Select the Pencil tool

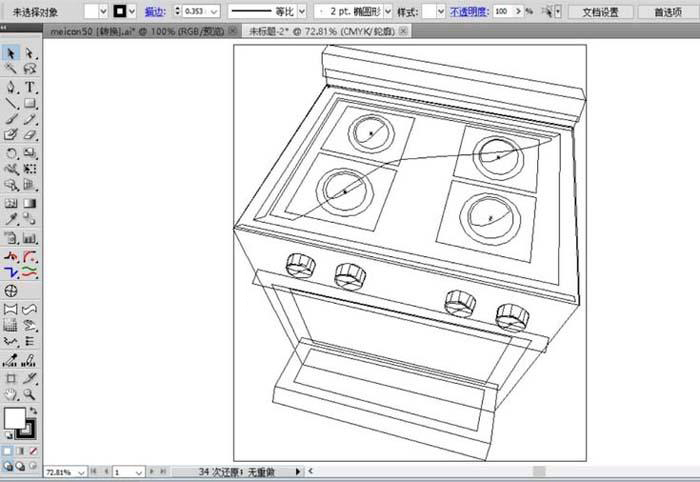(30, 119)
